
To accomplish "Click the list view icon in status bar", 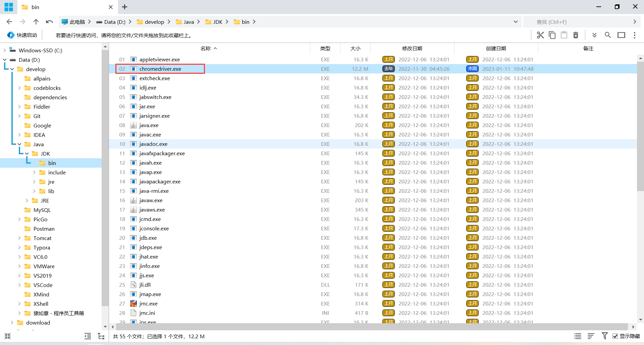I will [578, 336].
